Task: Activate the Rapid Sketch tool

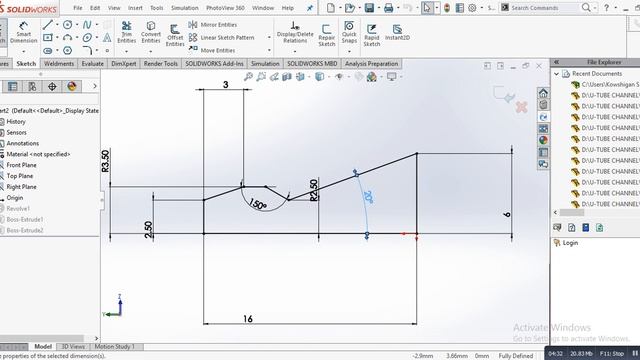Action: pos(371,35)
